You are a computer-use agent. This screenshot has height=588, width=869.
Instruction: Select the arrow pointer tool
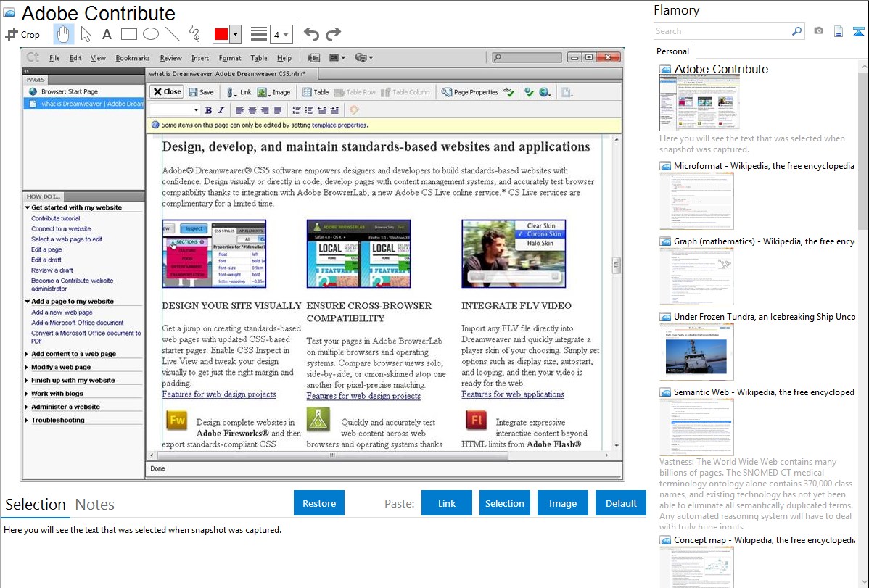[86, 34]
